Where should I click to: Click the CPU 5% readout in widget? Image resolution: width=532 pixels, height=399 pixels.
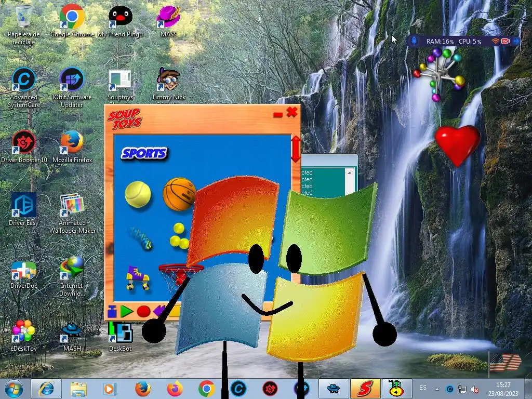[x=470, y=42]
